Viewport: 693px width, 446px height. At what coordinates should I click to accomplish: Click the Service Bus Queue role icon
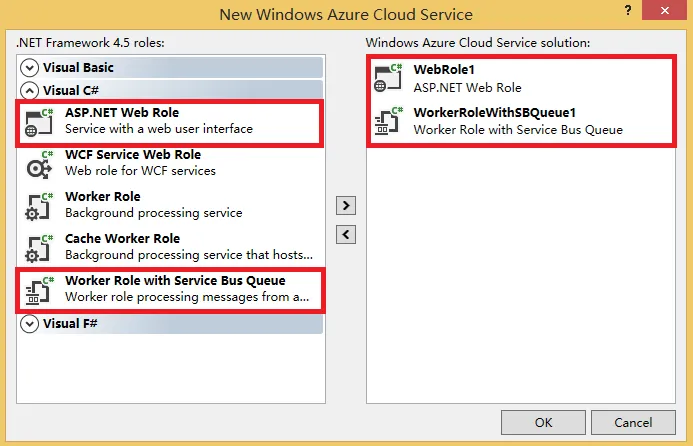[x=39, y=289]
